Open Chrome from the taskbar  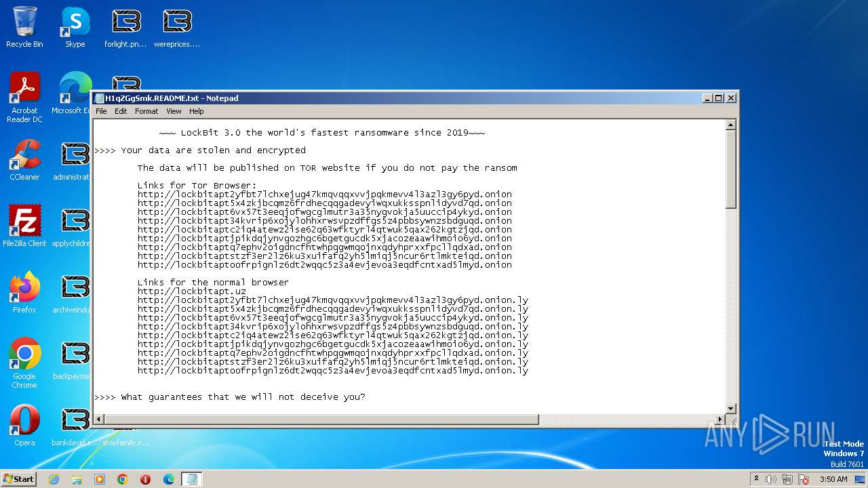123,479
